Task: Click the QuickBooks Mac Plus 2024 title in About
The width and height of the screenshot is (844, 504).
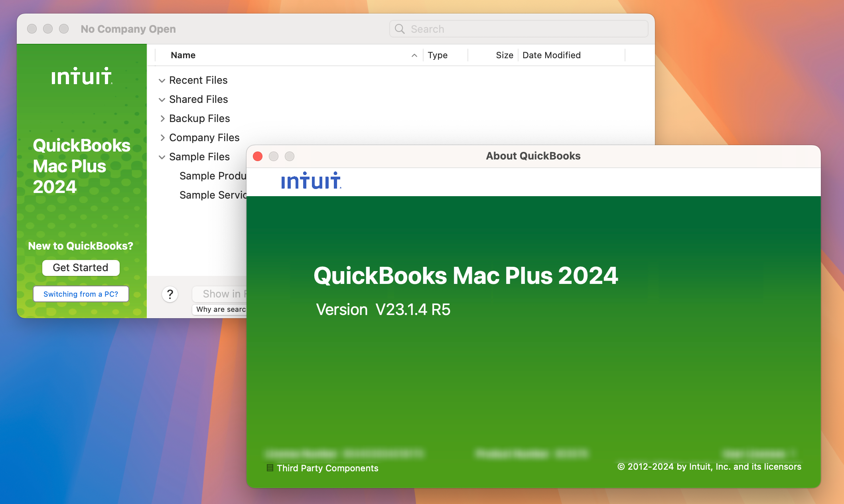Action: pos(466,276)
